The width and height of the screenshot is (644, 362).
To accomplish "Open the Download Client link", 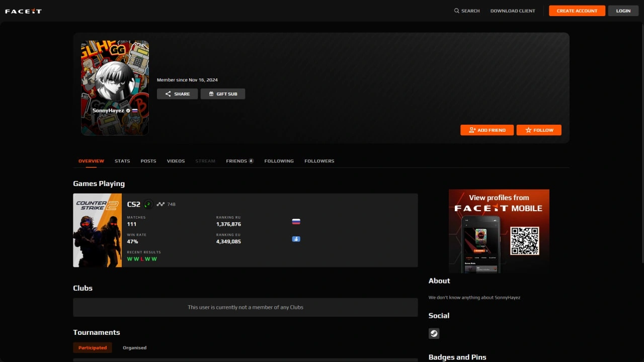I will pyautogui.click(x=513, y=11).
